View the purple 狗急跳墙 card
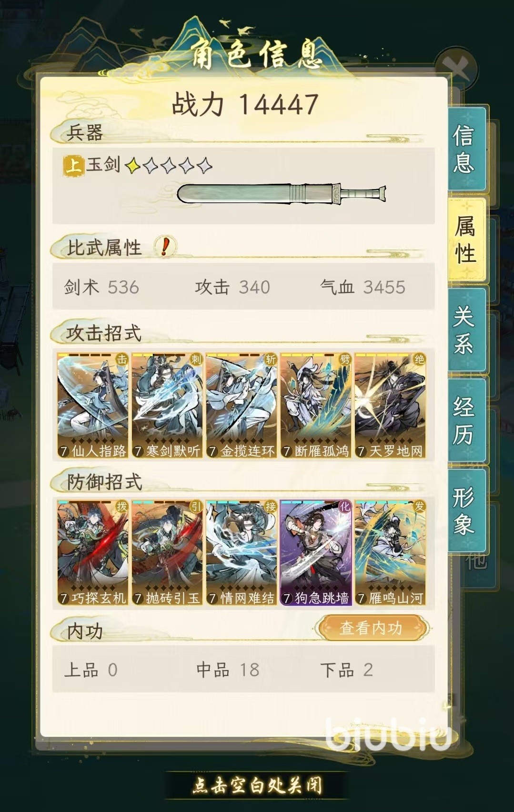The width and height of the screenshot is (514, 812). pyautogui.click(x=316, y=553)
